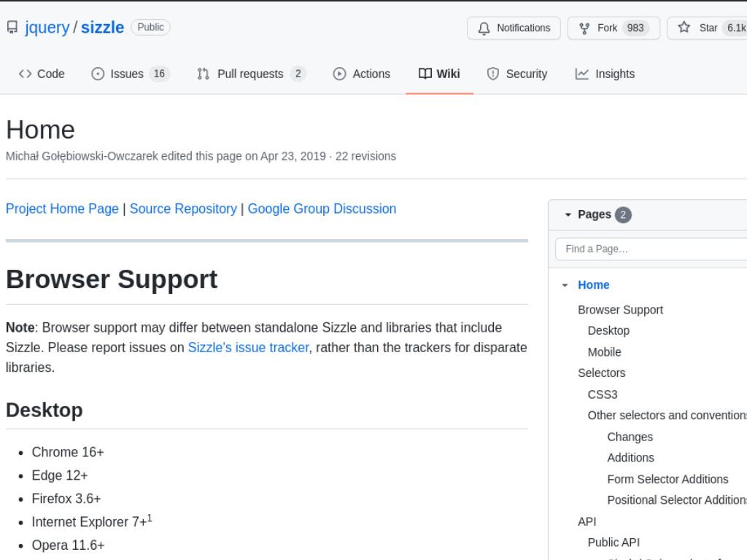Click the Pull requests count badge 2
Viewport: 747px width, 560px height.
coord(298,74)
